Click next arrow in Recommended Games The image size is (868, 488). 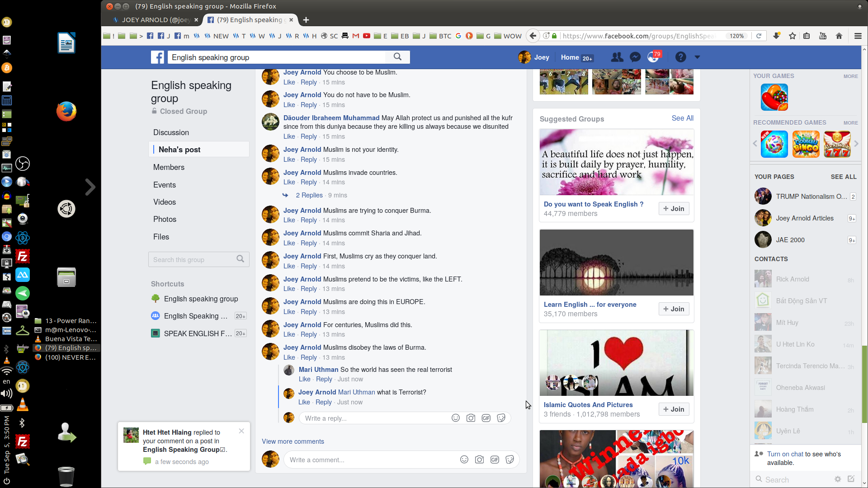[x=856, y=144]
